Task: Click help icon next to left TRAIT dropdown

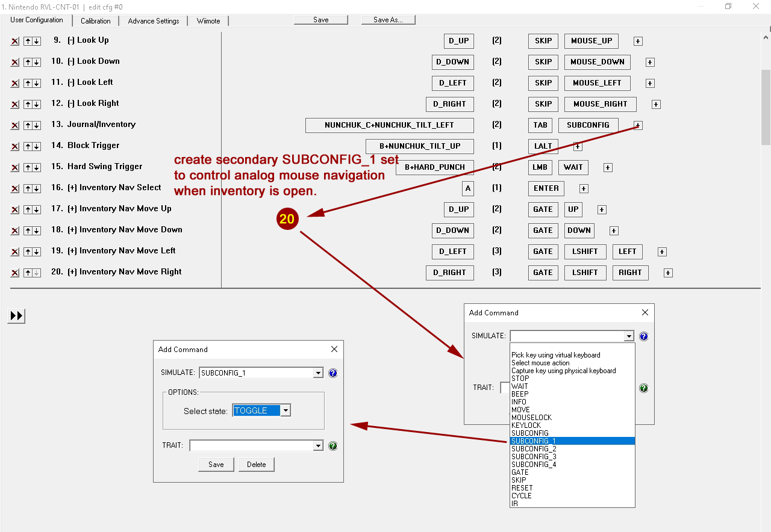Action: pos(333,446)
